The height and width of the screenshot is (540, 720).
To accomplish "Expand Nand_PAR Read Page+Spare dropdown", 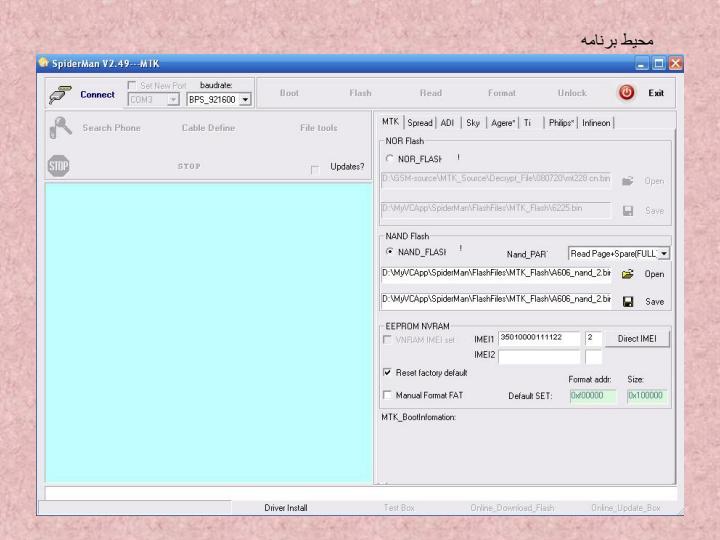I will click(x=664, y=253).
